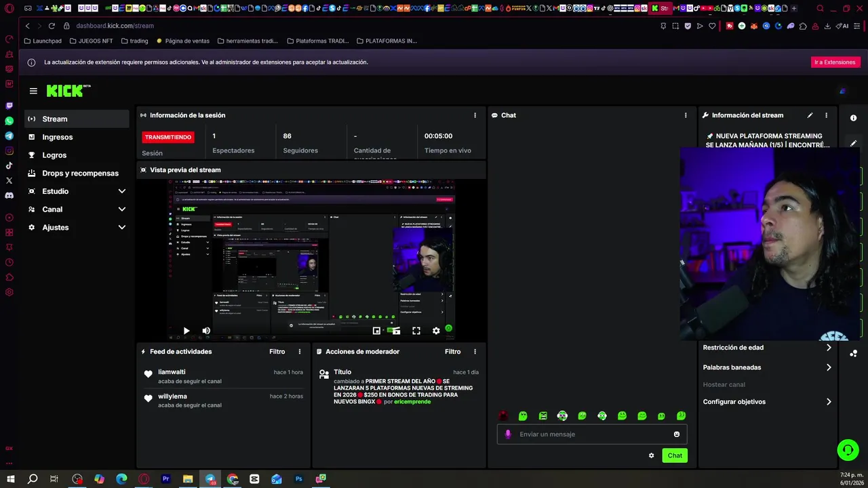This screenshot has width=868, height=488.
Task: Open Ingresos in the sidebar
Action: click(77, 137)
